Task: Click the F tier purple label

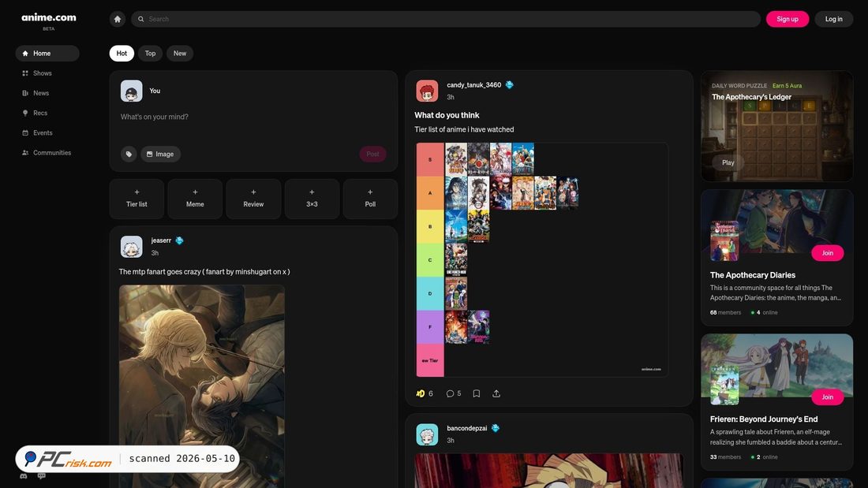Action: tap(430, 327)
